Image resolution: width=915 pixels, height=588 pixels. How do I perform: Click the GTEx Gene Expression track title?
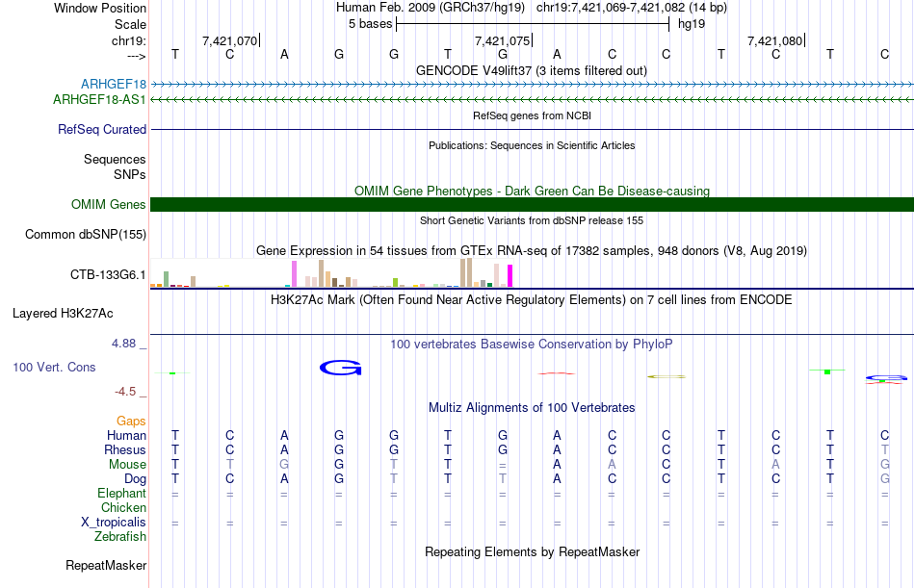(x=532, y=251)
